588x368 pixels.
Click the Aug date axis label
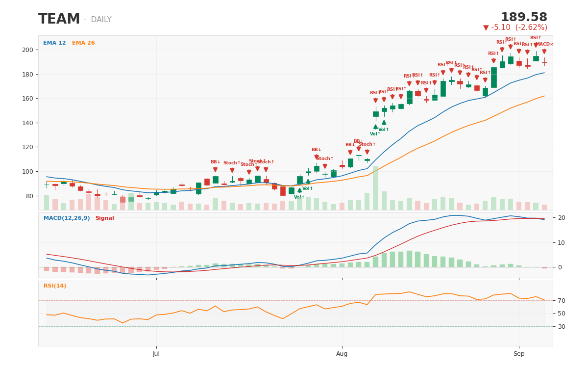tap(342, 354)
